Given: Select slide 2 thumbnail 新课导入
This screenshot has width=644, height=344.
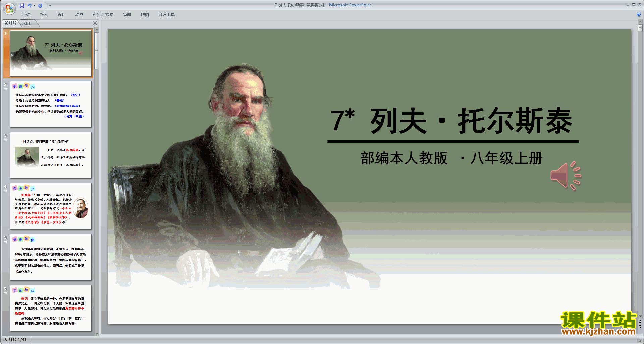Looking at the screenshot, I should coord(51,104).
